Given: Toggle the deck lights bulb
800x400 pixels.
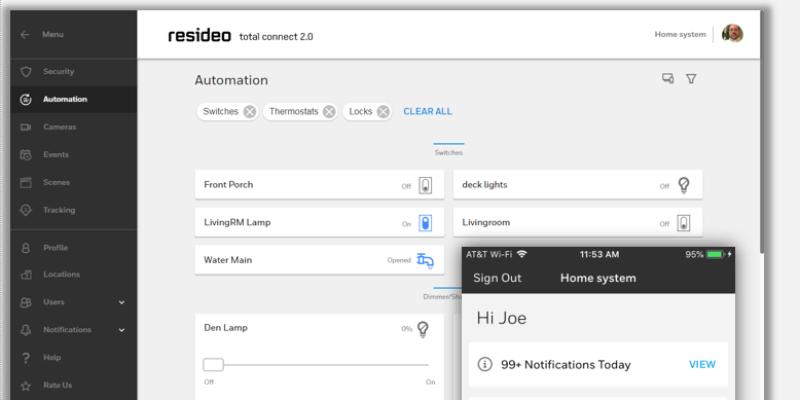Looking at the screenshot, I should 684,185.
